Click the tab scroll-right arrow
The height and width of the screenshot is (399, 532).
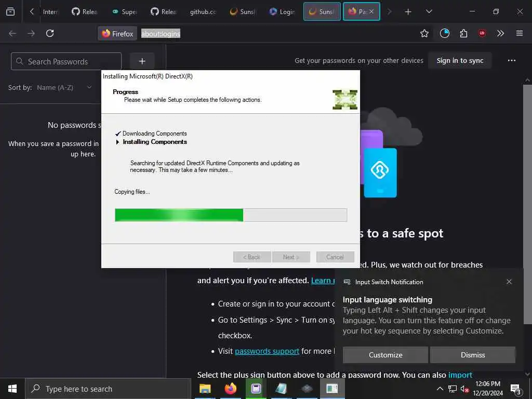(x=390, y=11)
